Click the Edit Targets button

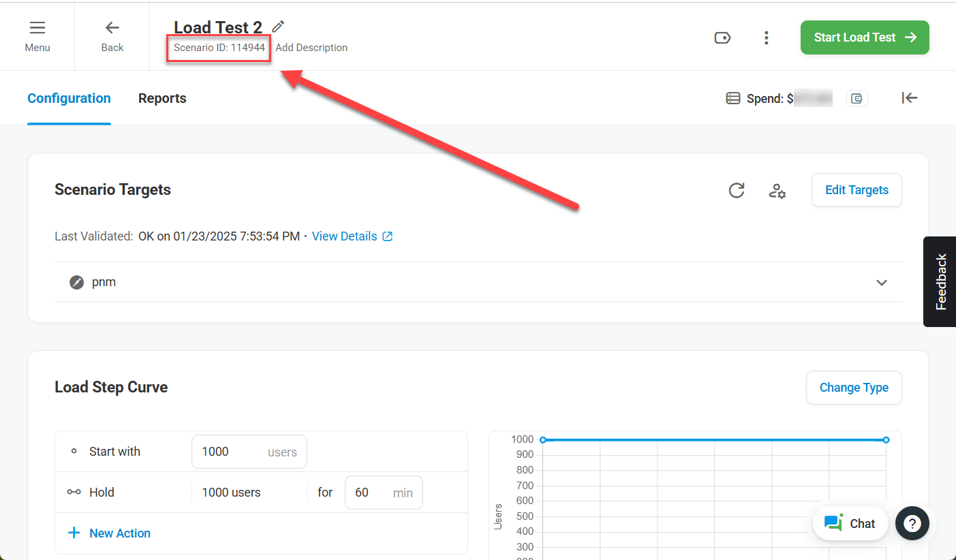click(x=857, y=190)
